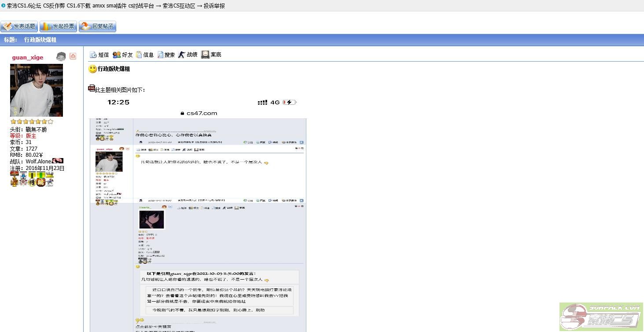Click the 賭 medal badge
The image size is (644, 332).
(x=41, y=179)
